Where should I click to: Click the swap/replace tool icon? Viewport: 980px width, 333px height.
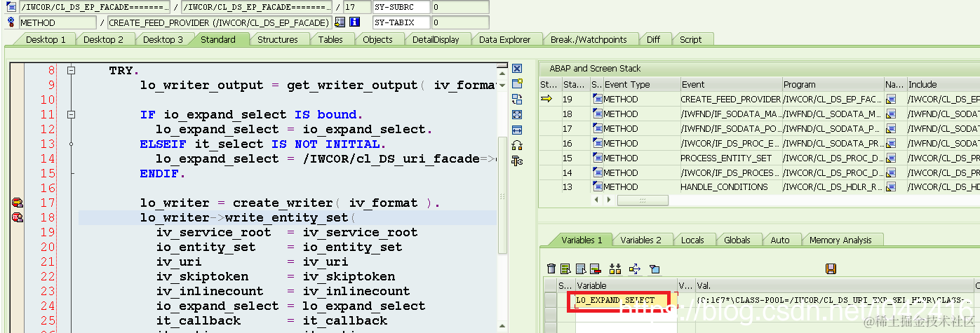(517, 99)
